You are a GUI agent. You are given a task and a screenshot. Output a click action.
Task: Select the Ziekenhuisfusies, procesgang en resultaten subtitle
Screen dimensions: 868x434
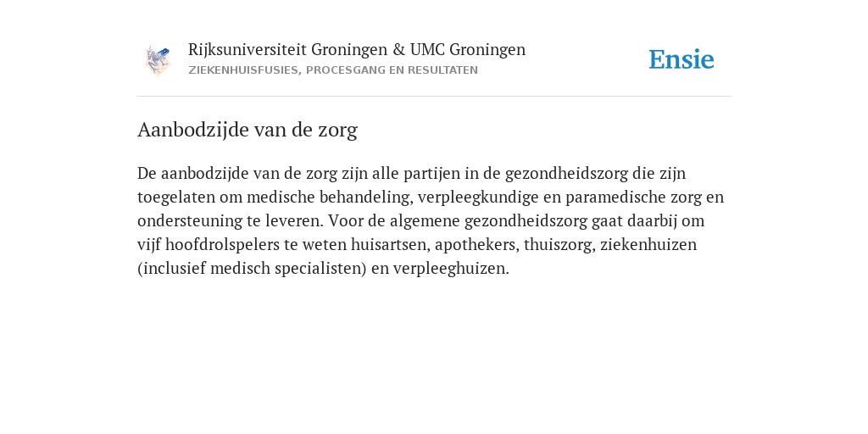[x=332, y=70]
